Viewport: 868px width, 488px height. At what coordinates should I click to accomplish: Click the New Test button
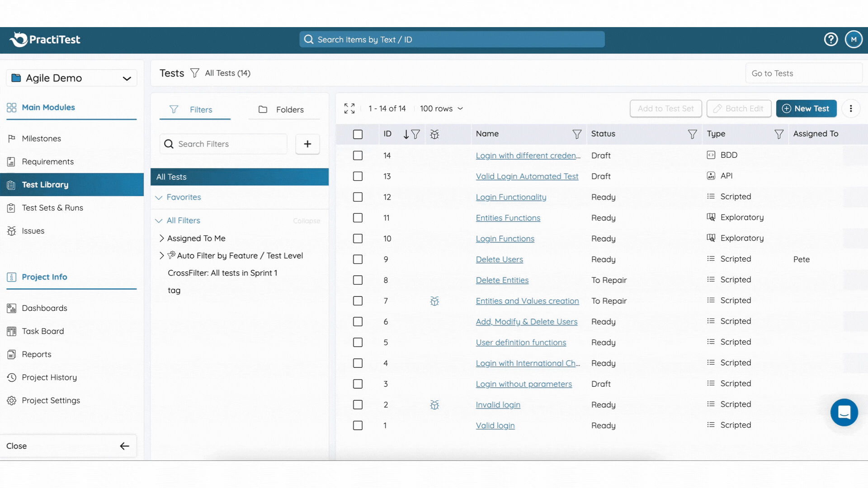(806, 108)
